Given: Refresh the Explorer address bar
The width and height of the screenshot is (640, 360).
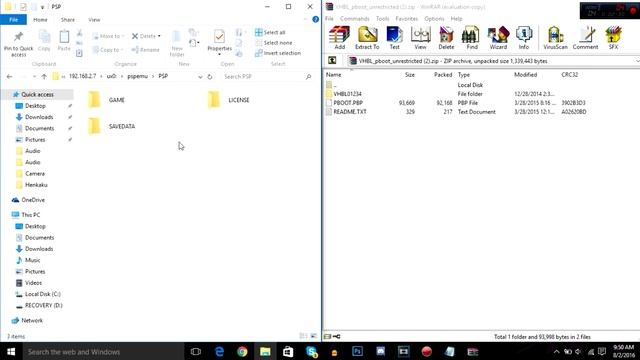Looking at the screenshot, I should click(209, 76).
